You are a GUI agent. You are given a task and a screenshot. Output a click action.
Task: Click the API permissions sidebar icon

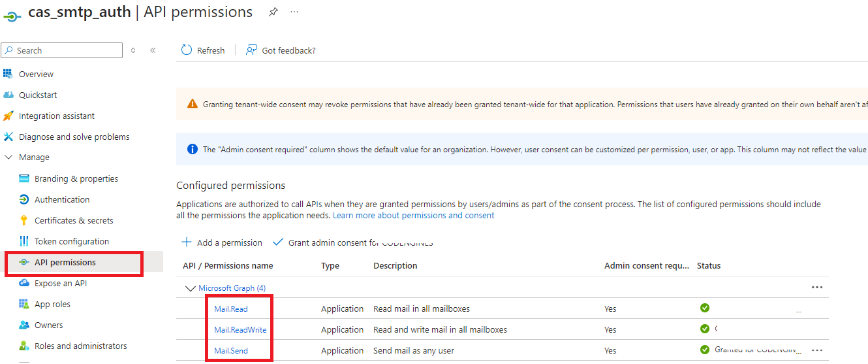[24, 262]
